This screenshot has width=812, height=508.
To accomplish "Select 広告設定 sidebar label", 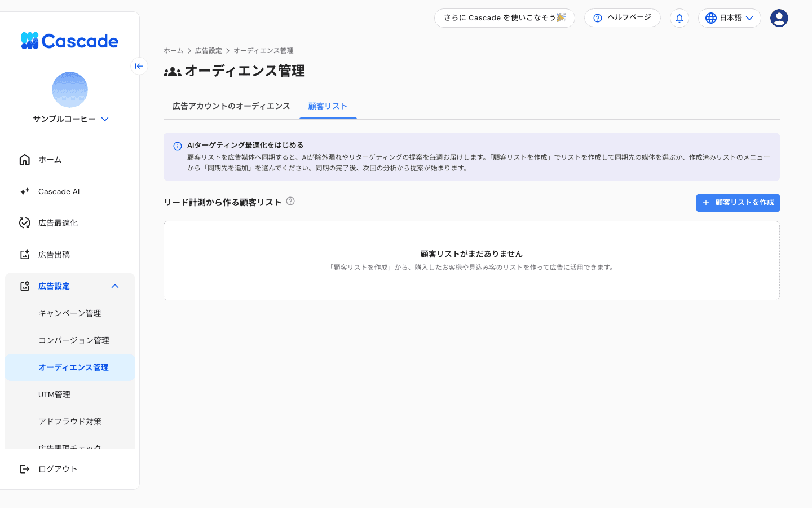I will (x=54, y=286).
